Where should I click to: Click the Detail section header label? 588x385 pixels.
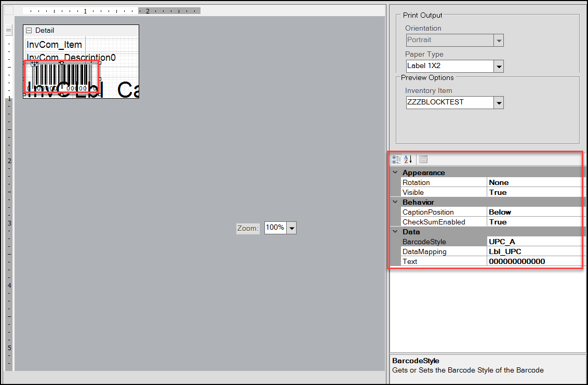[45, 30]
